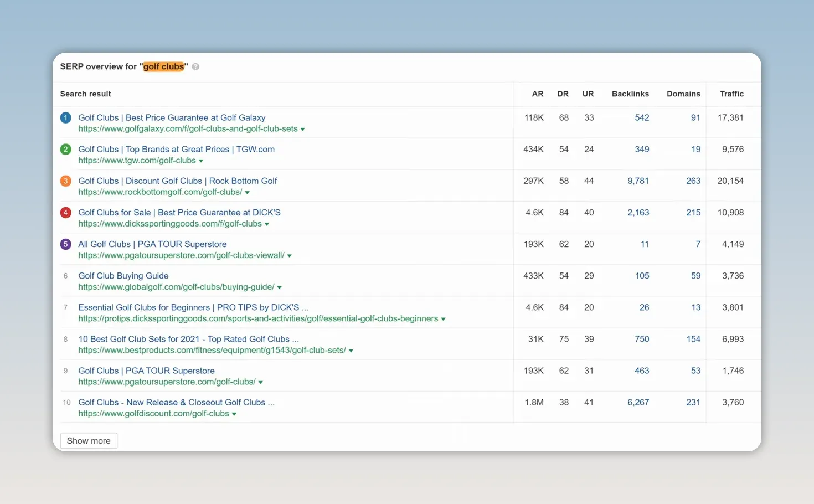Screen dimensions: 814x504
Task: Expand the dickssportinggoods.com/f/golf-clubs URL dropdown arrow
Action: pyautogui.click(x=267, y=224)
